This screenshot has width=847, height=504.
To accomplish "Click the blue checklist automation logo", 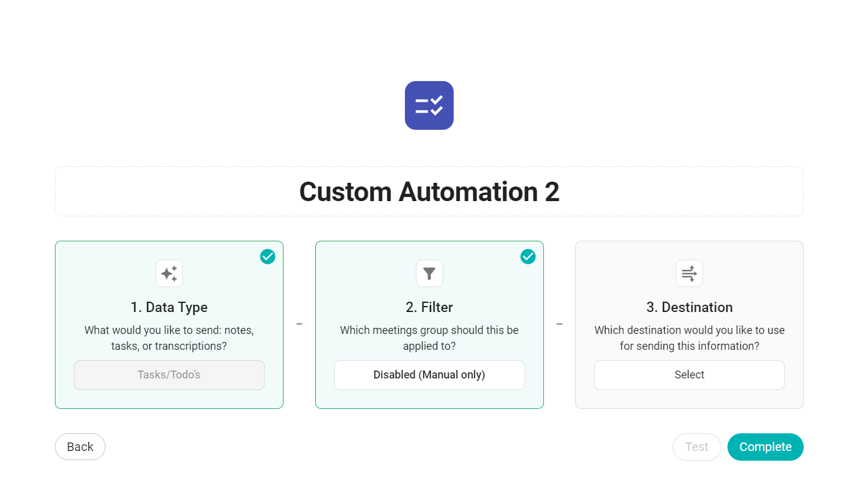I will point(429,105).
